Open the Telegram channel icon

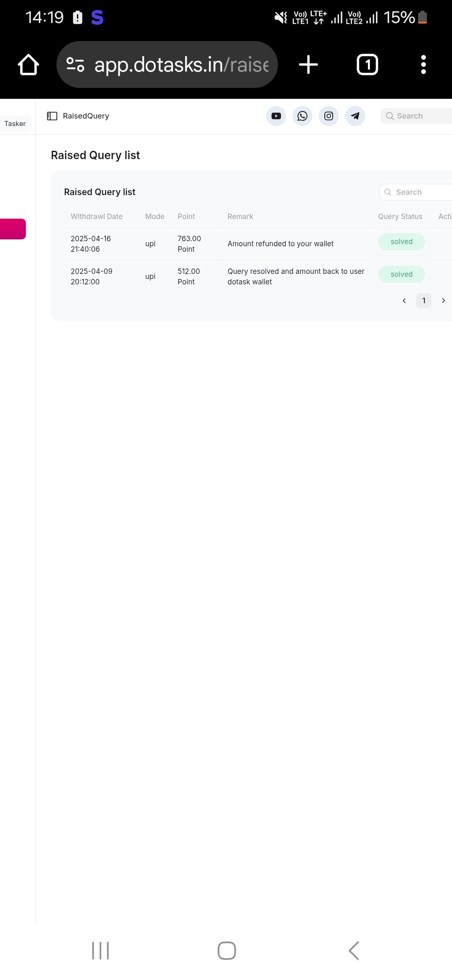pyautogui.click(x=355, y=116)
